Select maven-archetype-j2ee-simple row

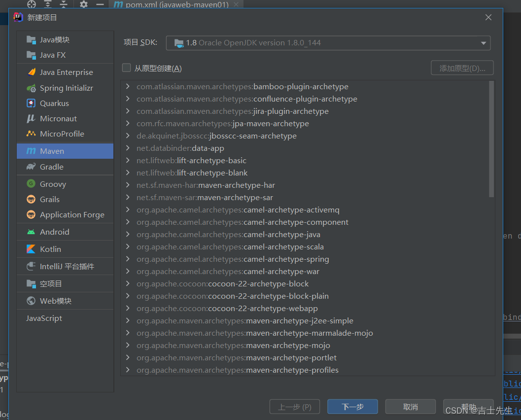point(306,320)
